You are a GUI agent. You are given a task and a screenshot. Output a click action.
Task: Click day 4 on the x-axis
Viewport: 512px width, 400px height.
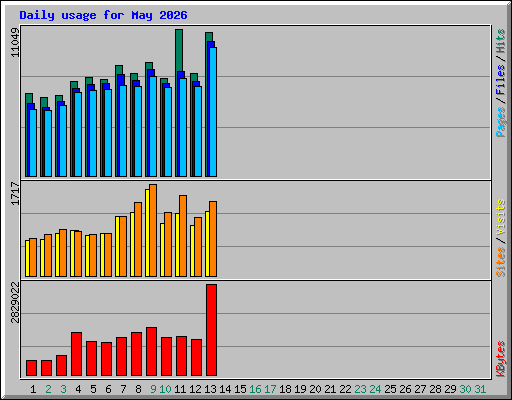[x=78, y=389]
